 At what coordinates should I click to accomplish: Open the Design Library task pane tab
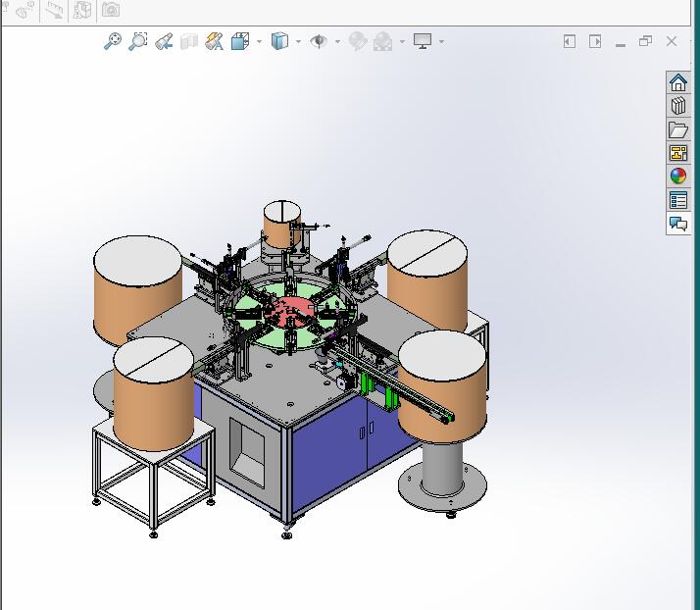click(x=678, y=106)
